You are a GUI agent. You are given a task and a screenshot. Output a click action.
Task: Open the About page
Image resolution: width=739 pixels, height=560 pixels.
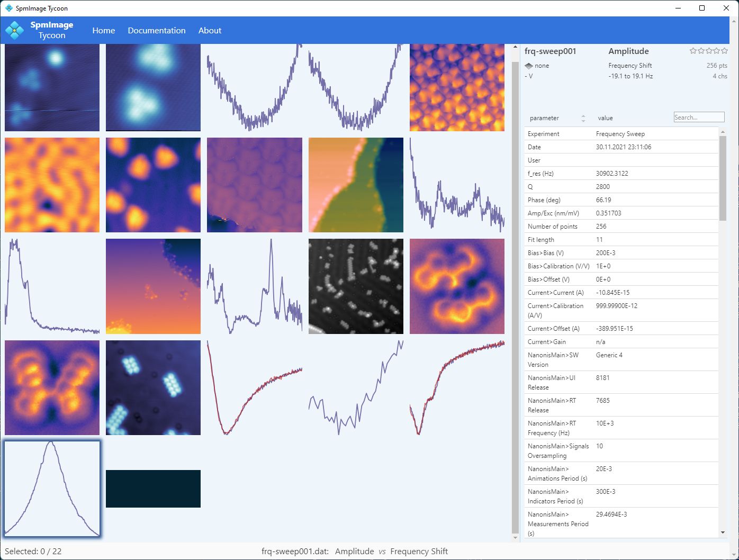(210, 31)
